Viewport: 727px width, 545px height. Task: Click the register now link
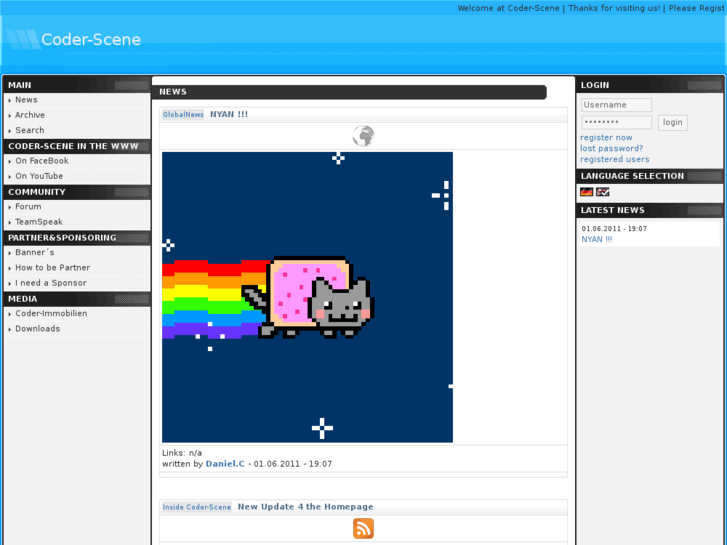[606, 138]
